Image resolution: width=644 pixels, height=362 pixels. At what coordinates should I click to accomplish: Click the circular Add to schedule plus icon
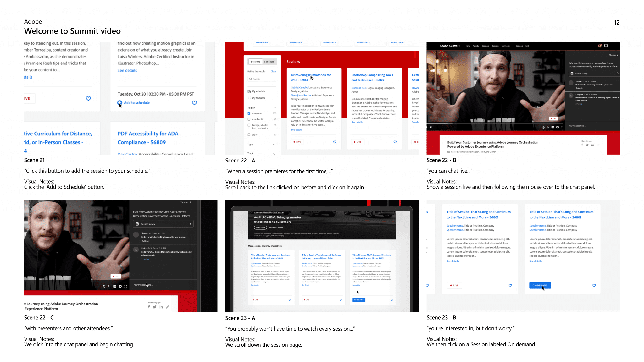coord(119,103)
